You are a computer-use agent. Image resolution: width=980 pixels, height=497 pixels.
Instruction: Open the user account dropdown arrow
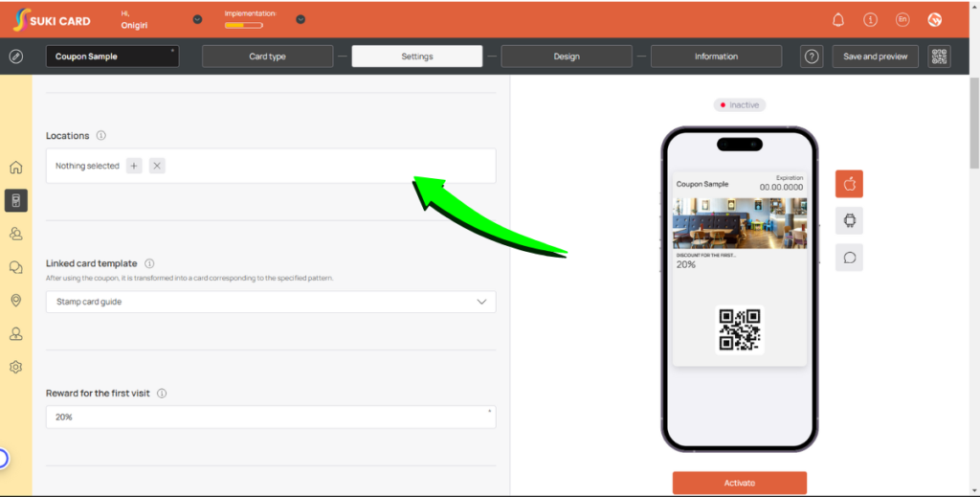point(197,19)
